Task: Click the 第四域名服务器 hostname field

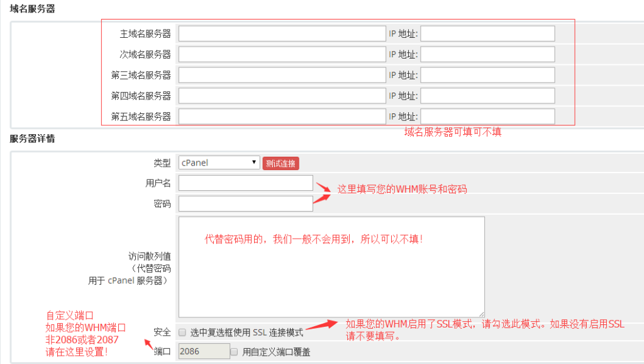Action: pyautogui.click(x=282, y=96)
